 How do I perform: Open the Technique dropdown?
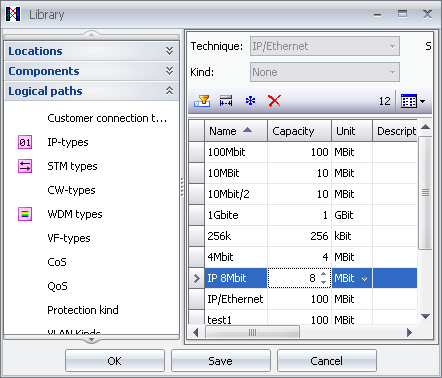tap(392, 46)
